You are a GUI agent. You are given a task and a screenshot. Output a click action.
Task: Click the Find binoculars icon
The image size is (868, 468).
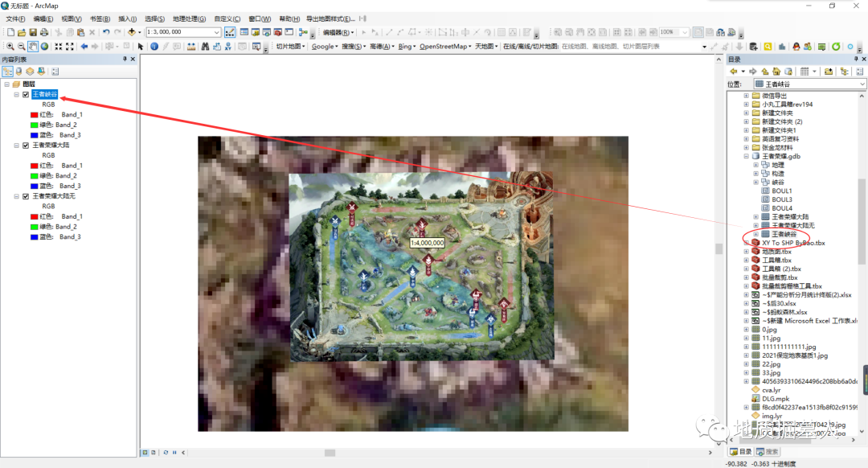point(206,47)
